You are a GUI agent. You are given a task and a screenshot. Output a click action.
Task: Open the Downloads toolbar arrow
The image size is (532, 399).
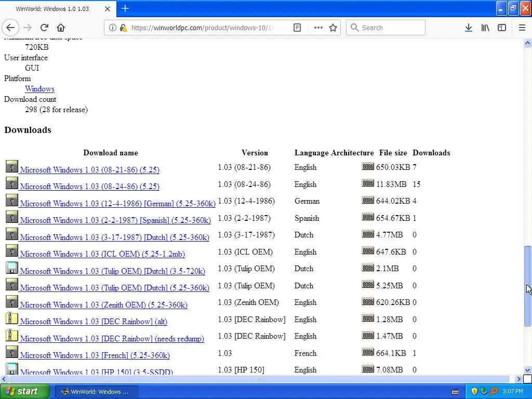point(469,28)
